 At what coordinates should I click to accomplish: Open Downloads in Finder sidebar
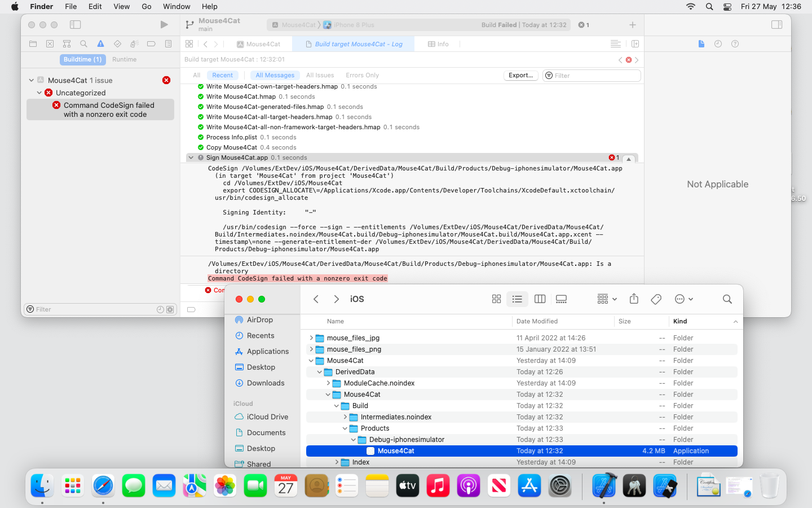coord(260,383)
